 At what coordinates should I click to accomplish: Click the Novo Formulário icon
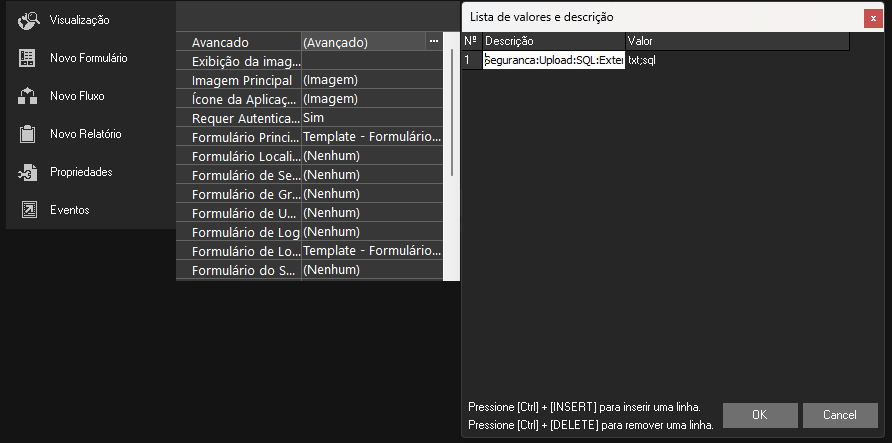pos(28,58)
